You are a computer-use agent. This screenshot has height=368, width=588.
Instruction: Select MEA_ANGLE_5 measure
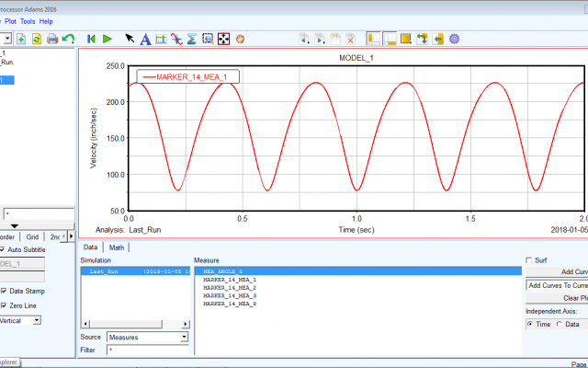pyautogui.click(x=358, y=271)
